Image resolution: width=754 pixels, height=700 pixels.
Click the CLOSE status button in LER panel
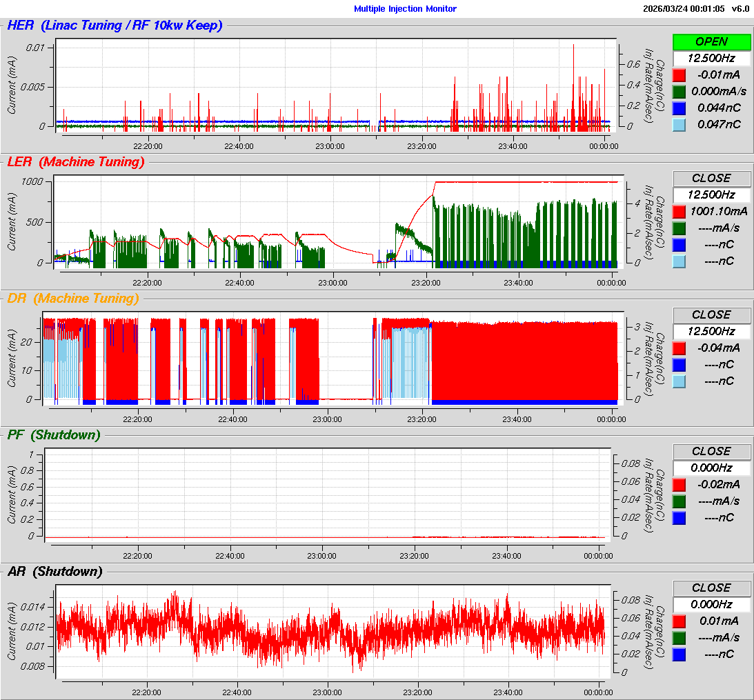[x=711, y=178]
